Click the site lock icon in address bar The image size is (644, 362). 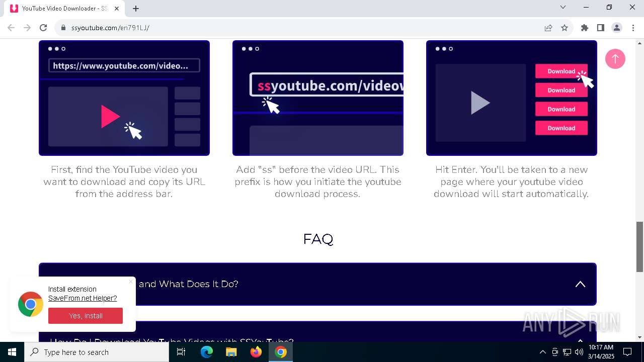(63, 28)
